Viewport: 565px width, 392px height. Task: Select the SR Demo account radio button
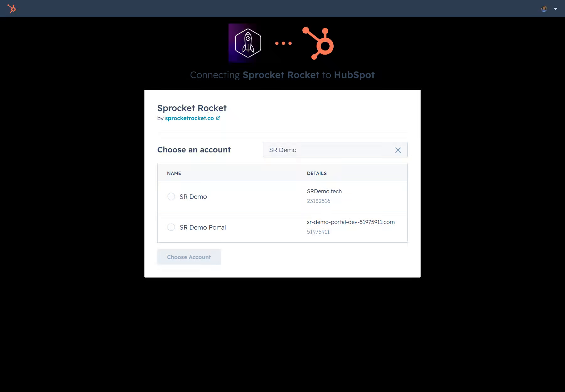[171, 197]
